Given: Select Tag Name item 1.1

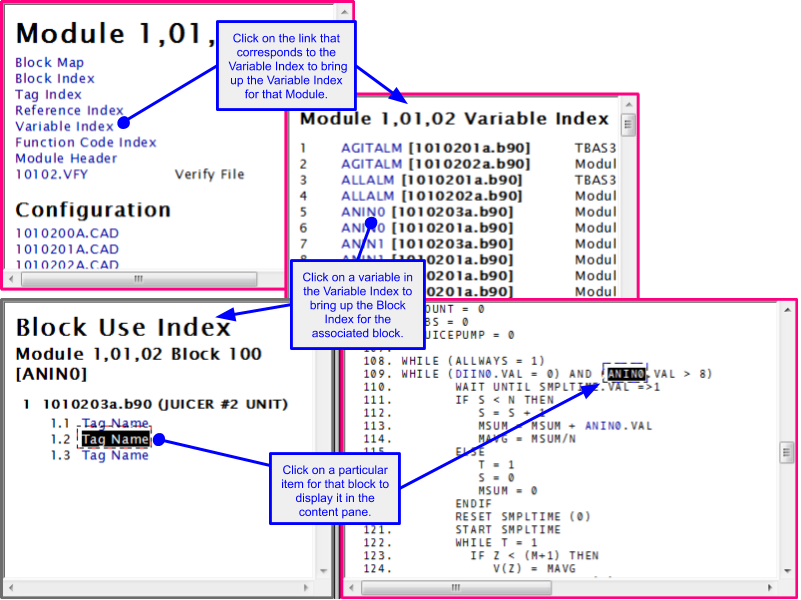Looking at the screenshot, I should (x=115, y=422).
